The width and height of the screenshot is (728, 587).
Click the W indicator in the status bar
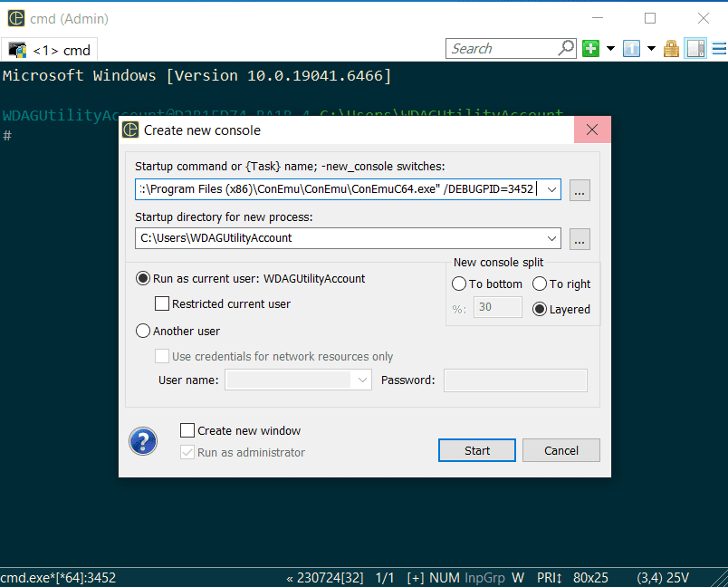point(518,578)
